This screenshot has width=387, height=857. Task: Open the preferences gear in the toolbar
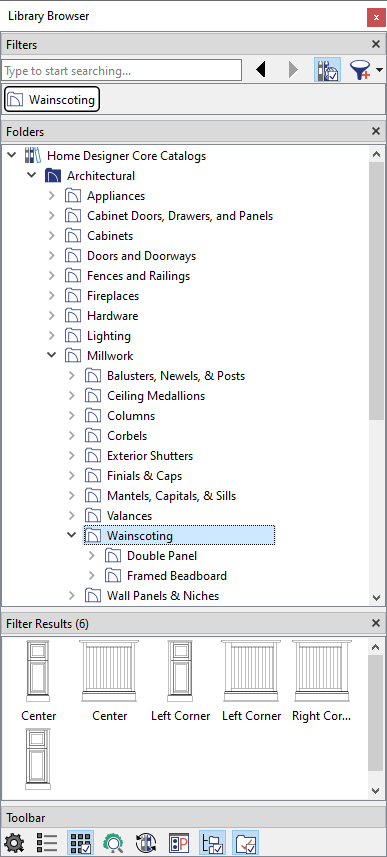14,843
